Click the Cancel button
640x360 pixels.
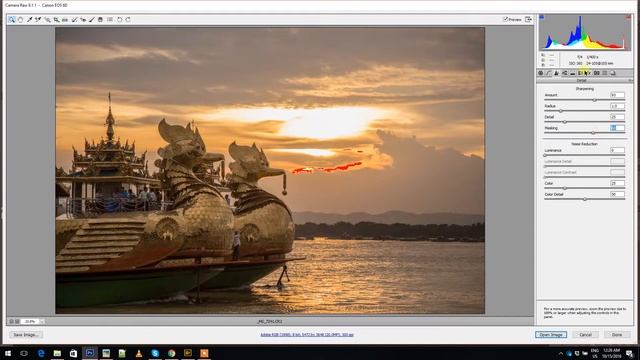[585, 335]
